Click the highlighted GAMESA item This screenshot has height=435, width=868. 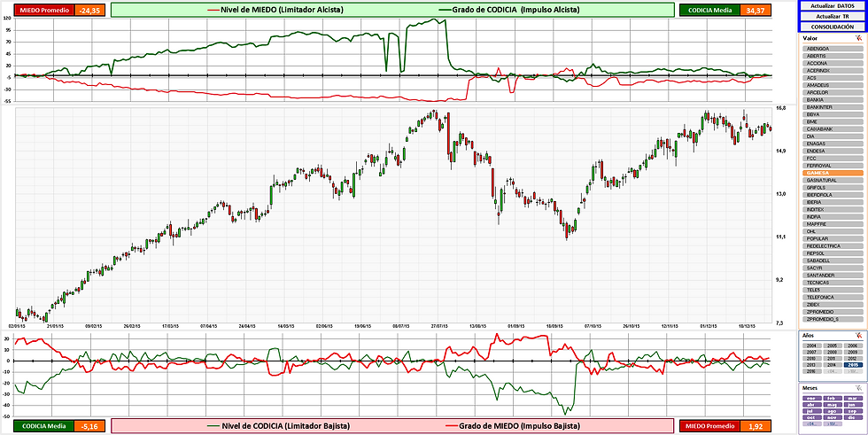833,173
